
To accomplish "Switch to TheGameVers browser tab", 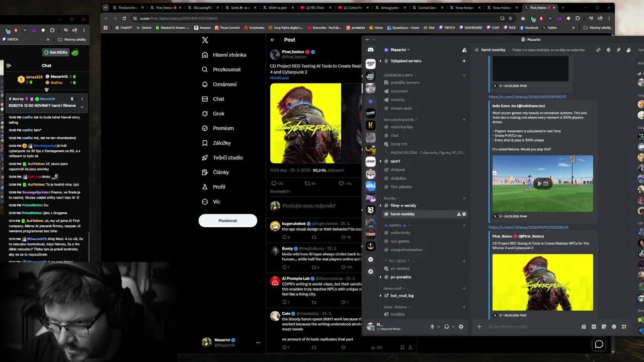I will [128, 8].
